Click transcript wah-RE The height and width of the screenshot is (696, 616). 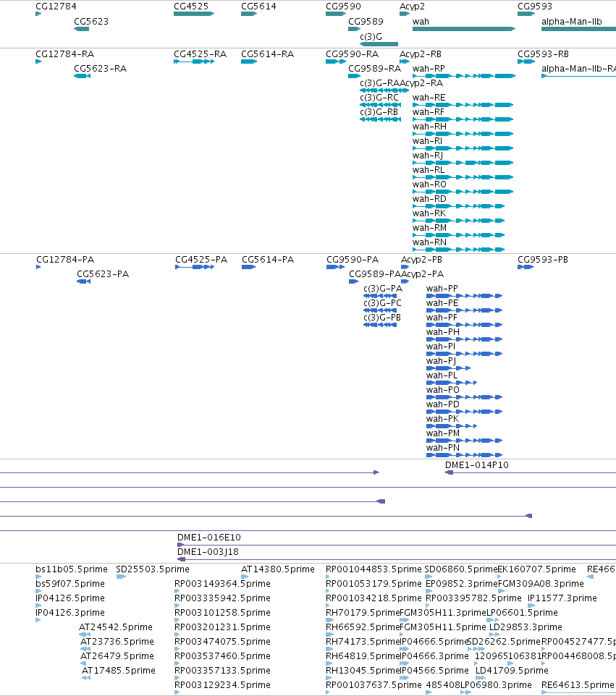(429, 98)
